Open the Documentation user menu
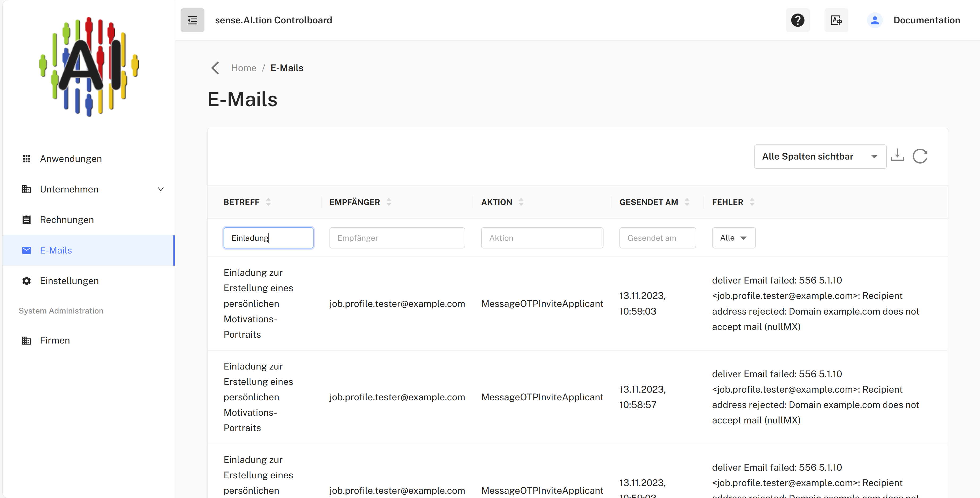Image resolution: width=980 pixels, height=498 pixels. (x=926, y=20)
